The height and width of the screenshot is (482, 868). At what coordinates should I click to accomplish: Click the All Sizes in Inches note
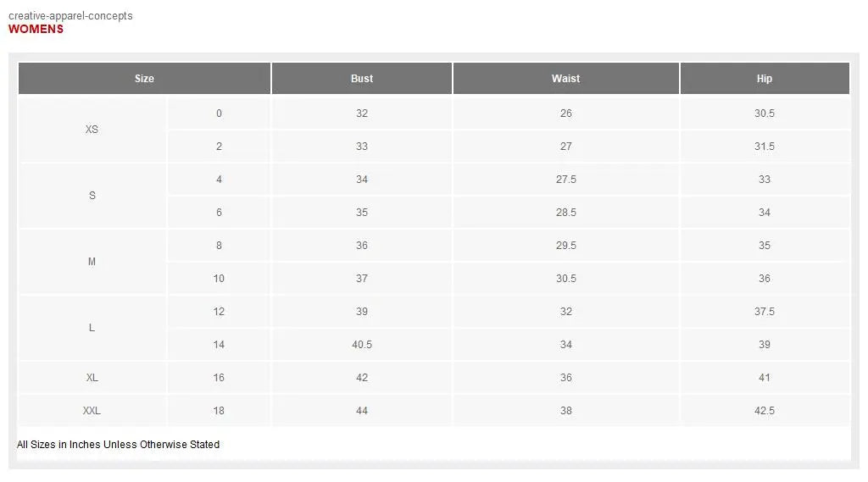click(119, 445)
